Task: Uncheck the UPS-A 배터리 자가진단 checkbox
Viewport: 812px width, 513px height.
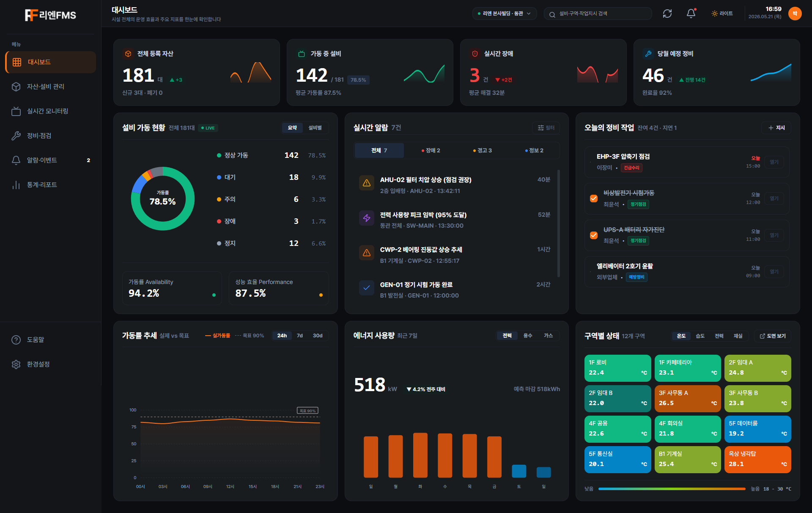Action: 594,235
